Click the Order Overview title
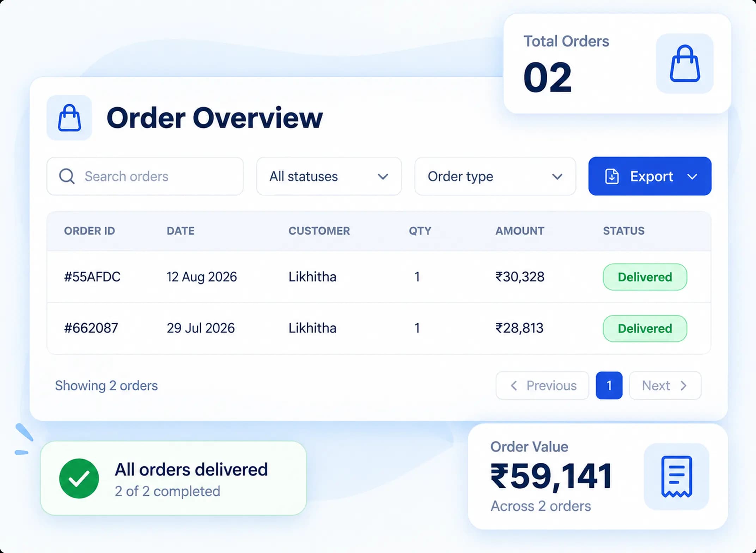This screenshot has width=756, height=553. coord(214,118)
